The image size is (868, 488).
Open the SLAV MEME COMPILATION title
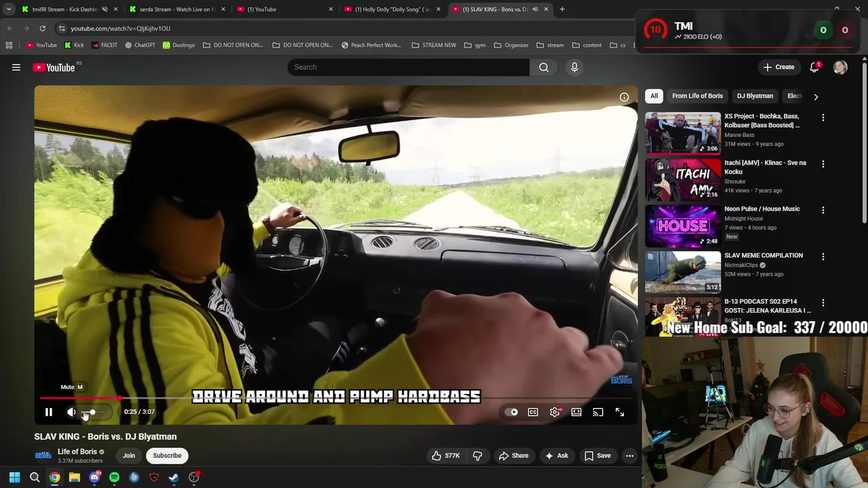(x=764, y=256)
